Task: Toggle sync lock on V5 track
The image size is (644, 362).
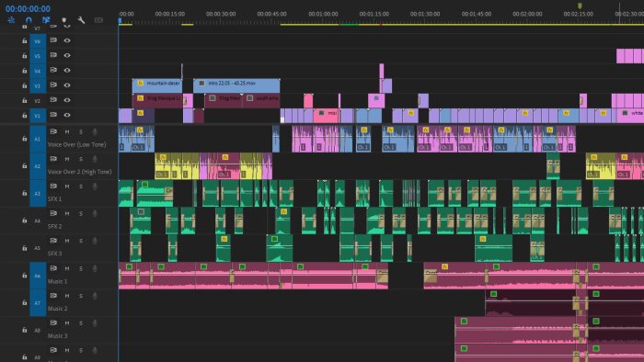Action: [53, 55]
